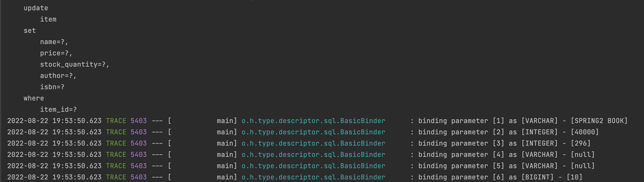644x182 pixels.
Task: Click the 'author=?,' line
Action: click(58, 76)
